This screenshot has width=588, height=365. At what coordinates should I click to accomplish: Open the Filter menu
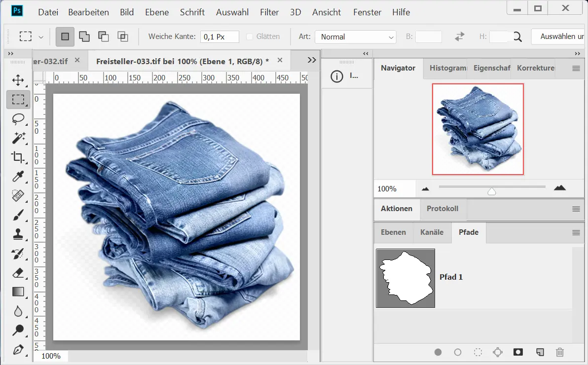tap(269, 12)
